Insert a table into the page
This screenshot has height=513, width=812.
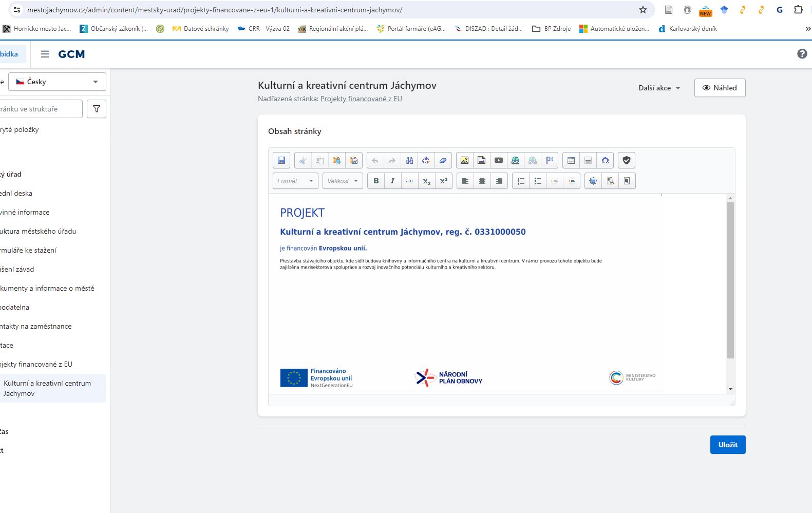click(x=571, y=160)
